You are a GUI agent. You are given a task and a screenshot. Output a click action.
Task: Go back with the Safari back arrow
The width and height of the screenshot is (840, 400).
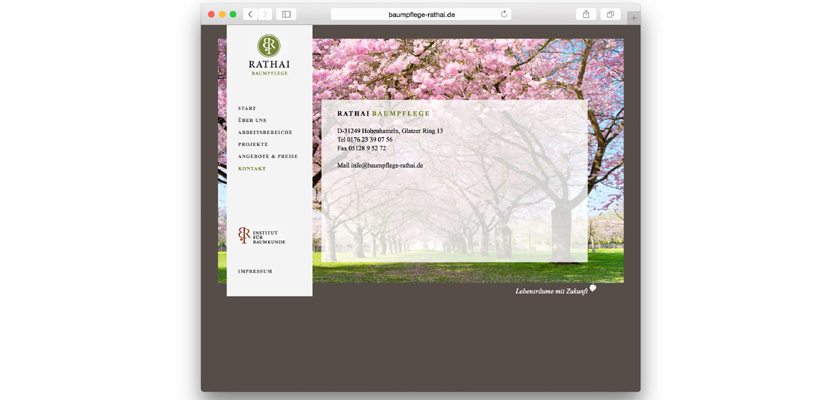click(250, 14)
